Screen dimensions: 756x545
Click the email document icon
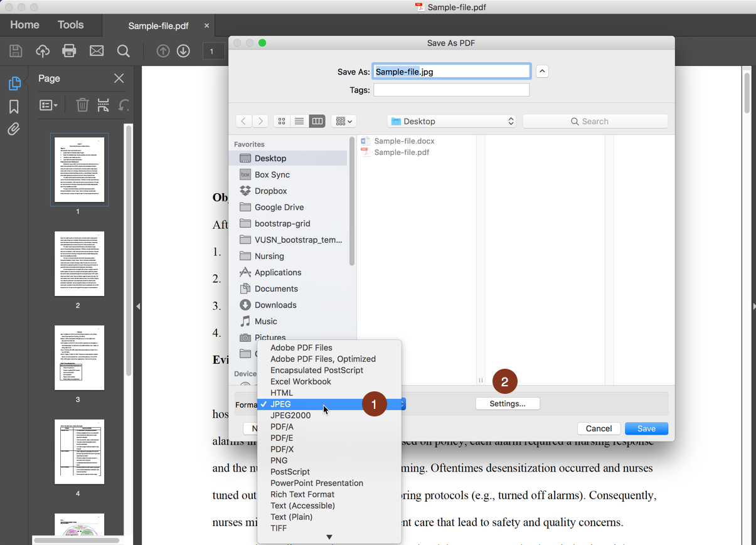(x=96, y=51)
